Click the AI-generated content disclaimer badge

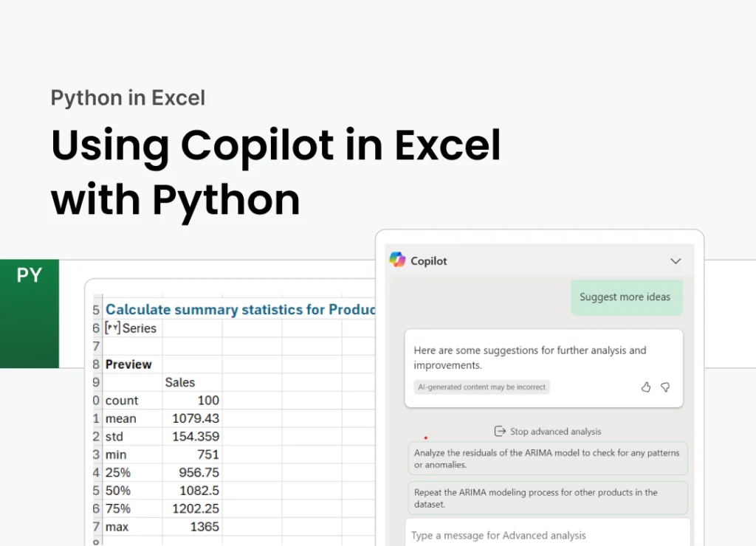(481, 387)
